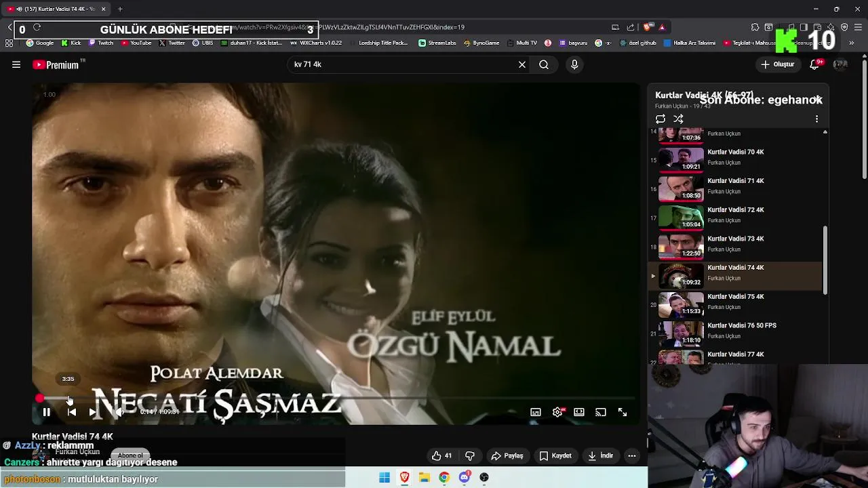Open the Windows Start button
The width and height of the screenshot is (868, 488).
tap(384, 478)
